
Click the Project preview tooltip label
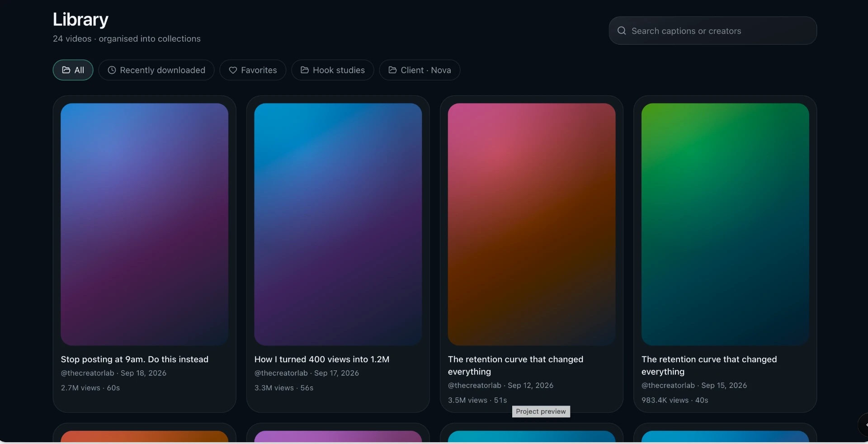pos(541,411)
